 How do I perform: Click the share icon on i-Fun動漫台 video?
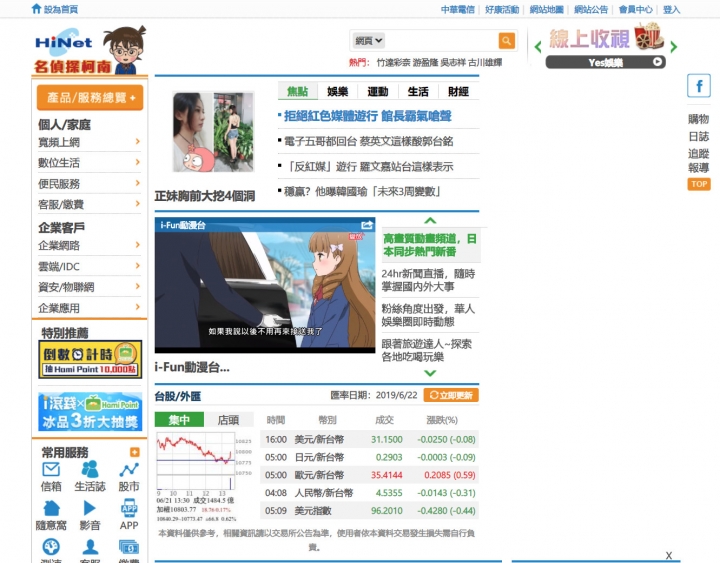click(367, 225)
